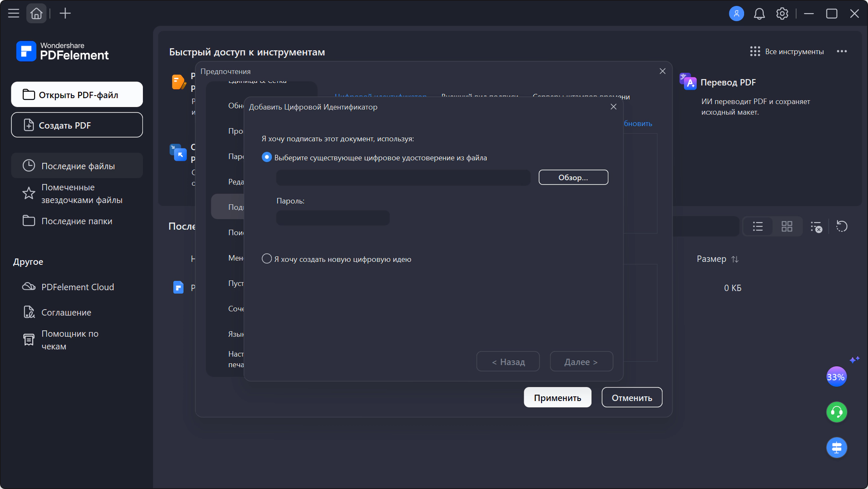This screenshot has height=489, width=868.
Task: Click the password input field
Action: [x=333, y=218]
